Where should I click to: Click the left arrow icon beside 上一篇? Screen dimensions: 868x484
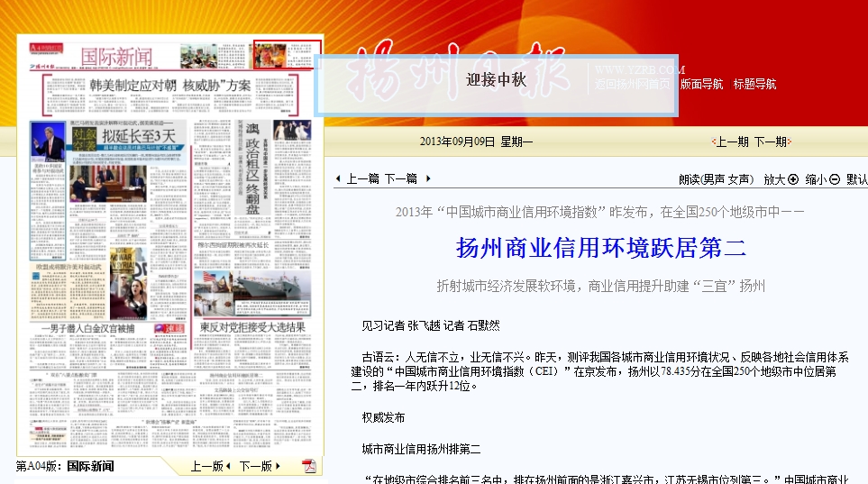[338, 178]
